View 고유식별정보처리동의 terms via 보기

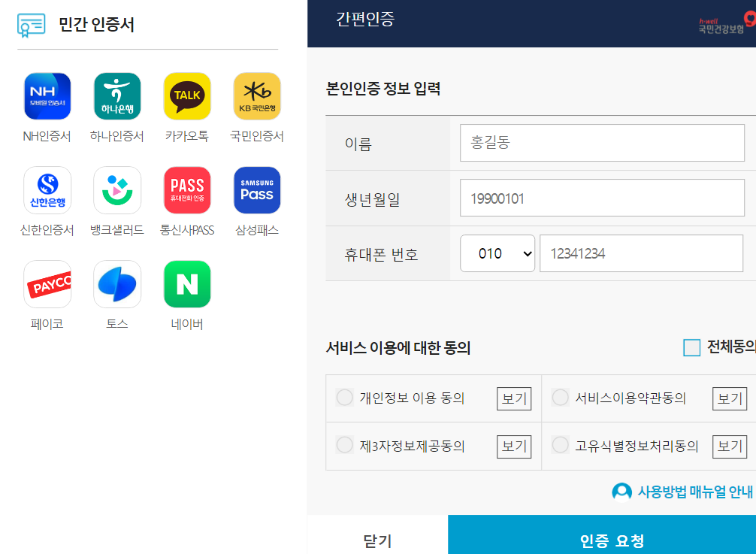click(730, 446)
